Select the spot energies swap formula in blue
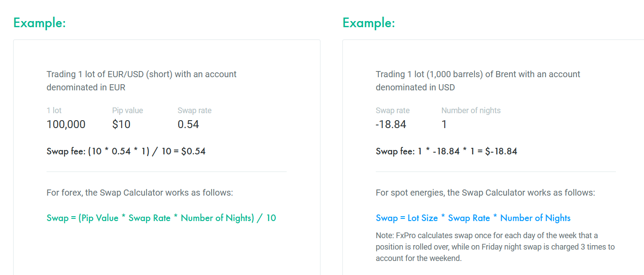The width and height of the screenshot is (644, 275). click(473, 218)
